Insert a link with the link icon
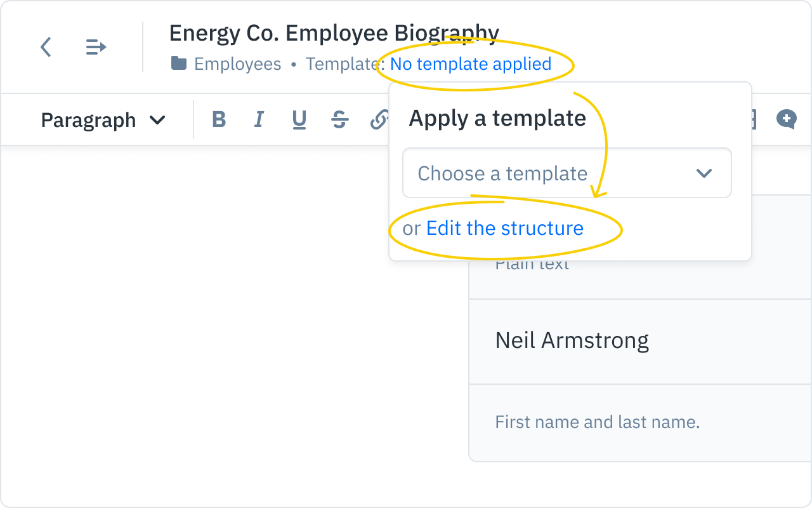Screen dimensions: 812x508 pos(379,119)
